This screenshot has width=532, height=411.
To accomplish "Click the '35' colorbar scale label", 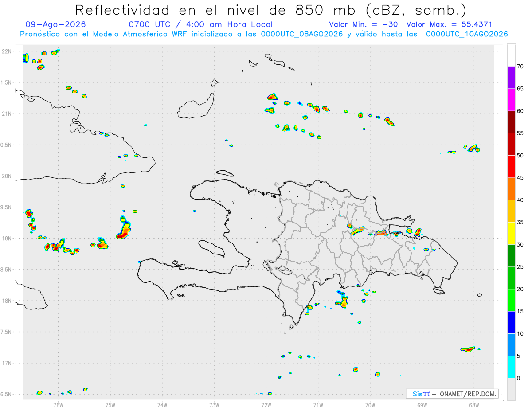I will click(x=520, y=222).
